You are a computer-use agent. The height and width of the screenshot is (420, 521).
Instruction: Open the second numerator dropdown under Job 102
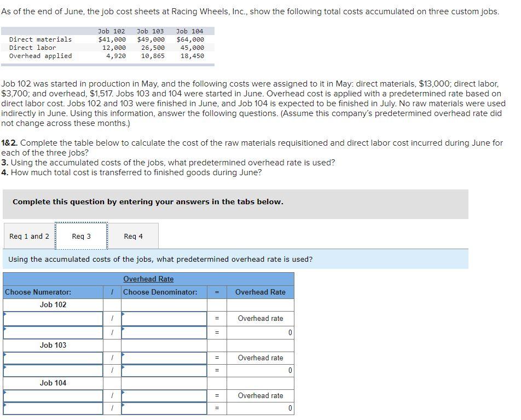(x=52, y=331)
